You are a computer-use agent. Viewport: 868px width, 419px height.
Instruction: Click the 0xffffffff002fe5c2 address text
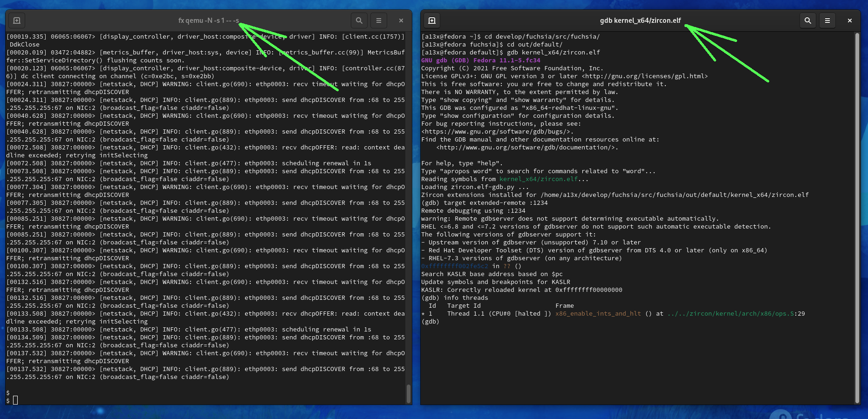pos(454,266)
